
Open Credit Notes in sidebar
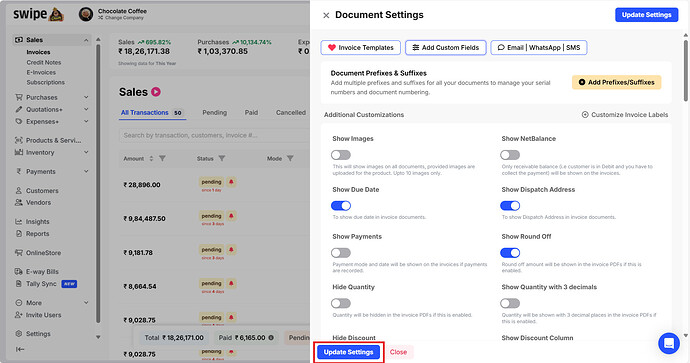click(x=44, y=62)
